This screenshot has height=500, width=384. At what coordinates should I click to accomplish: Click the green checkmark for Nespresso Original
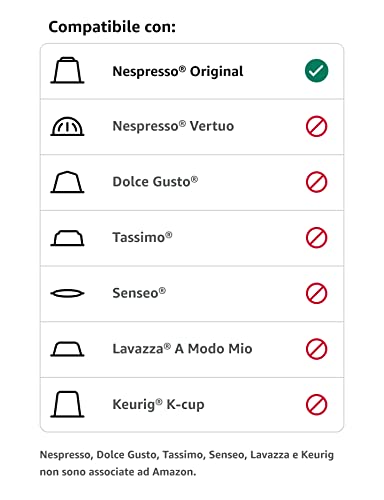click(x=316, y=71)
